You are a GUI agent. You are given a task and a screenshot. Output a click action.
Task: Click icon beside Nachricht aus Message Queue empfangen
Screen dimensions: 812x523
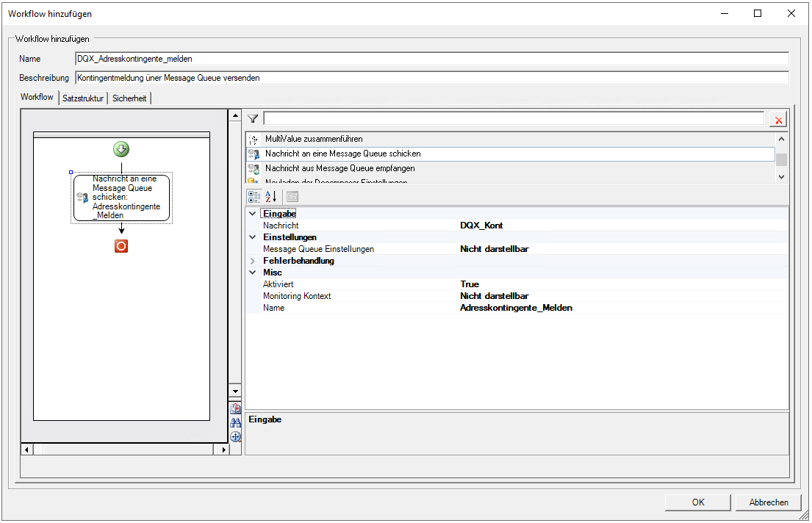point(254,169)
